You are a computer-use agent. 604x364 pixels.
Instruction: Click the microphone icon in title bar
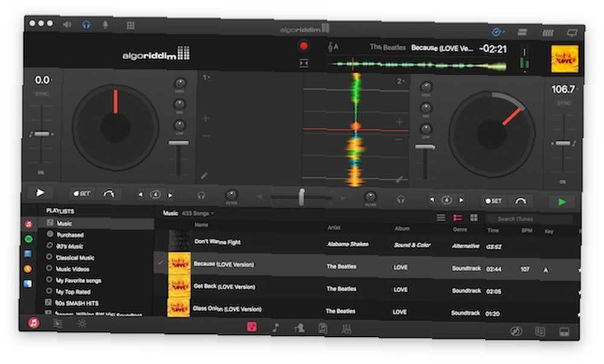point(105,25)
